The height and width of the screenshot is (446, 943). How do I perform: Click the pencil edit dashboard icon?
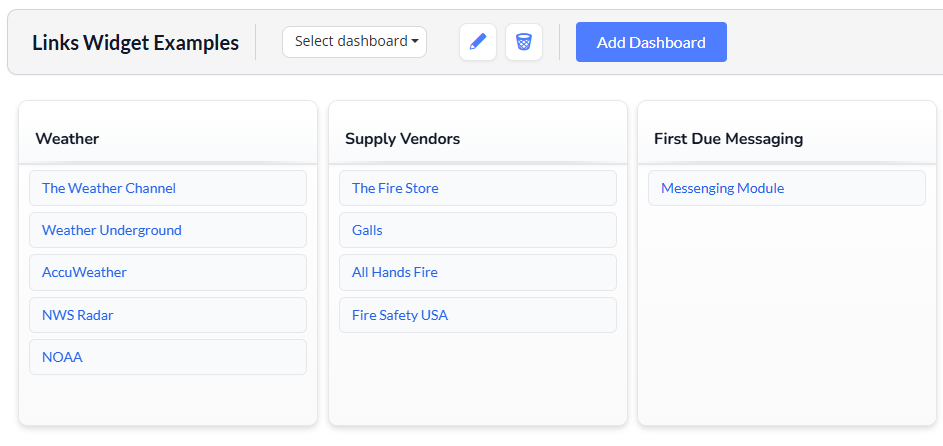click(x=478, y=42)
